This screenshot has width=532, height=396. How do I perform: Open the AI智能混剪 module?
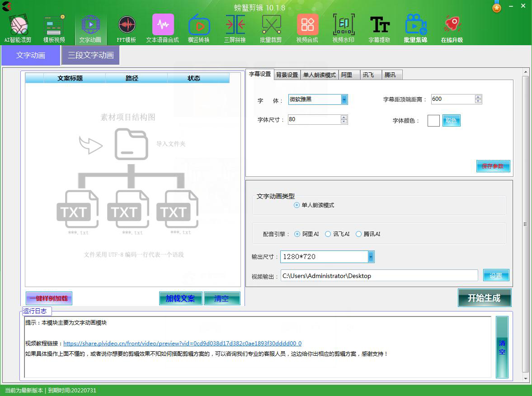[x=19, y=27]
